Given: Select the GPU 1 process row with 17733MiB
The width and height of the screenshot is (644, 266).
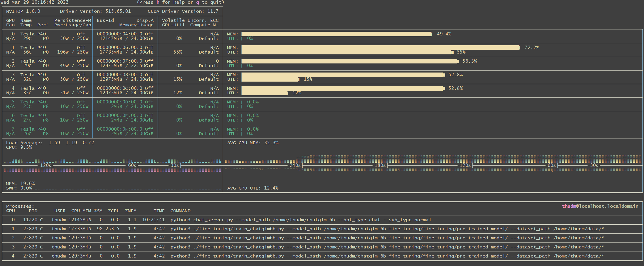Looking at the screenshot, I should (x=322, y=229).
